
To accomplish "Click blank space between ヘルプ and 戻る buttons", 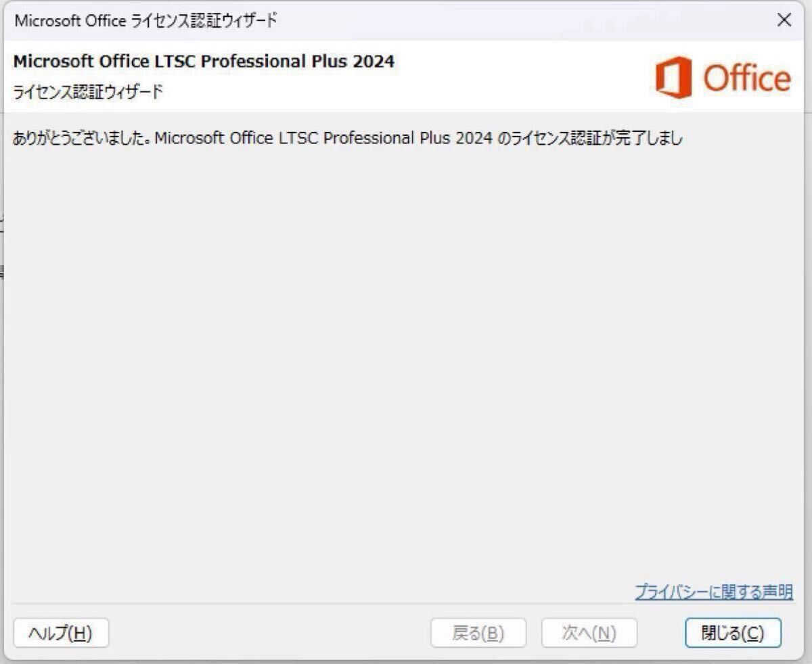I will coord(269,633).
